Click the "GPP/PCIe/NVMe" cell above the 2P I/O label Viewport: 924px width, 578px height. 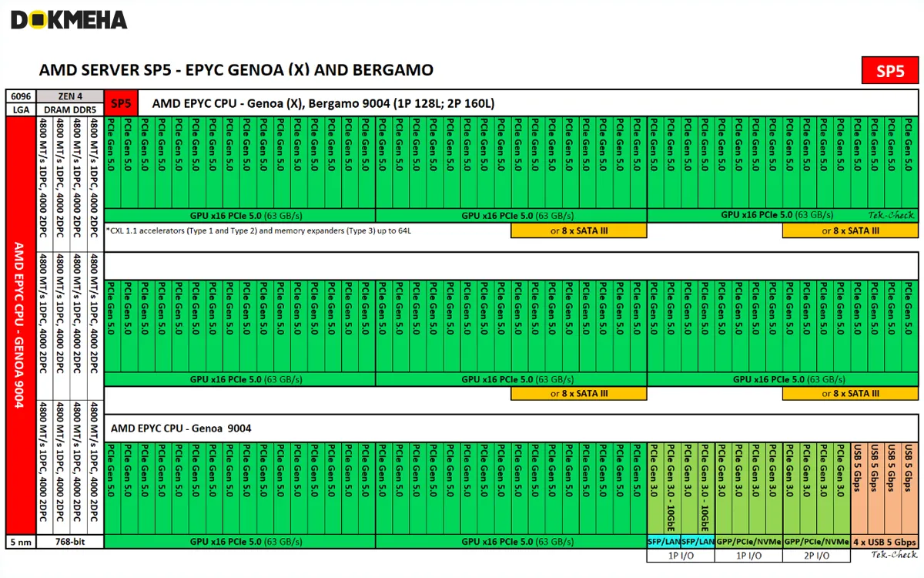point(816,542)
